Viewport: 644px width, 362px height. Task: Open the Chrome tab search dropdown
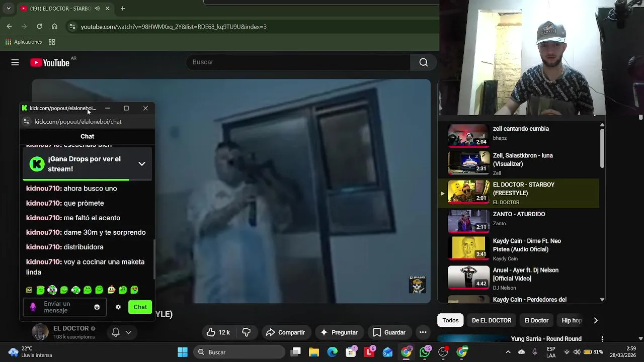8,9
